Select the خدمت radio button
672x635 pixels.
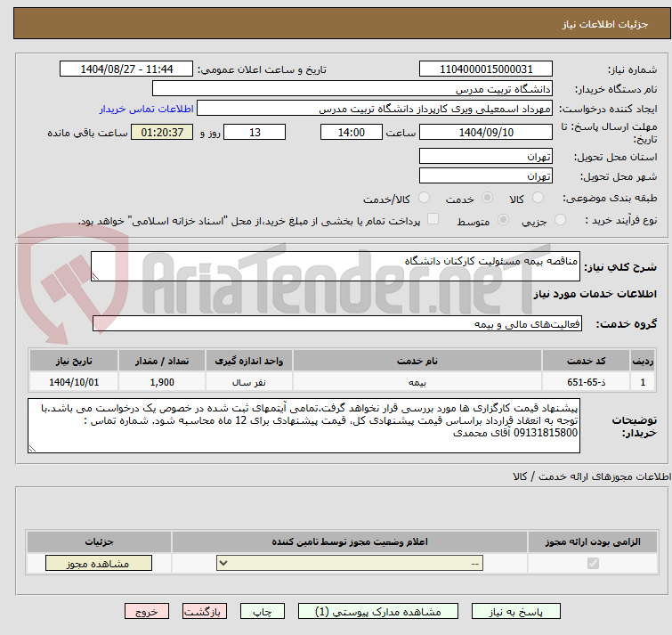[x=487, y=198]
